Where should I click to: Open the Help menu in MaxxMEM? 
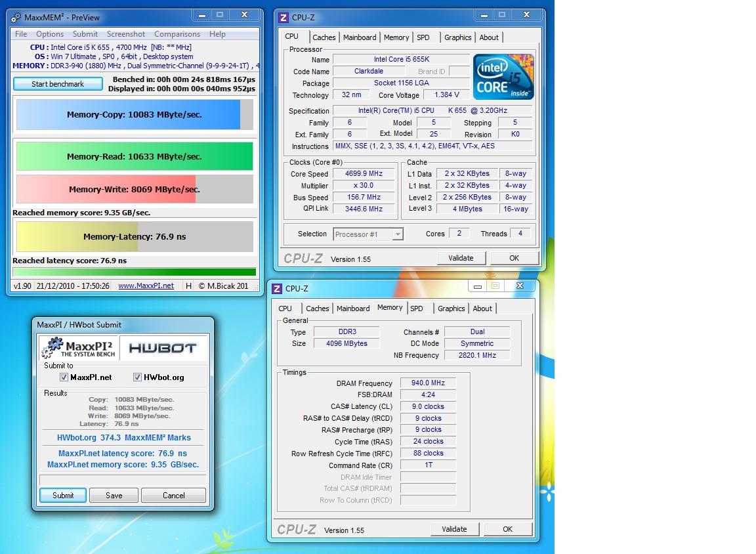tap(217, 33)
